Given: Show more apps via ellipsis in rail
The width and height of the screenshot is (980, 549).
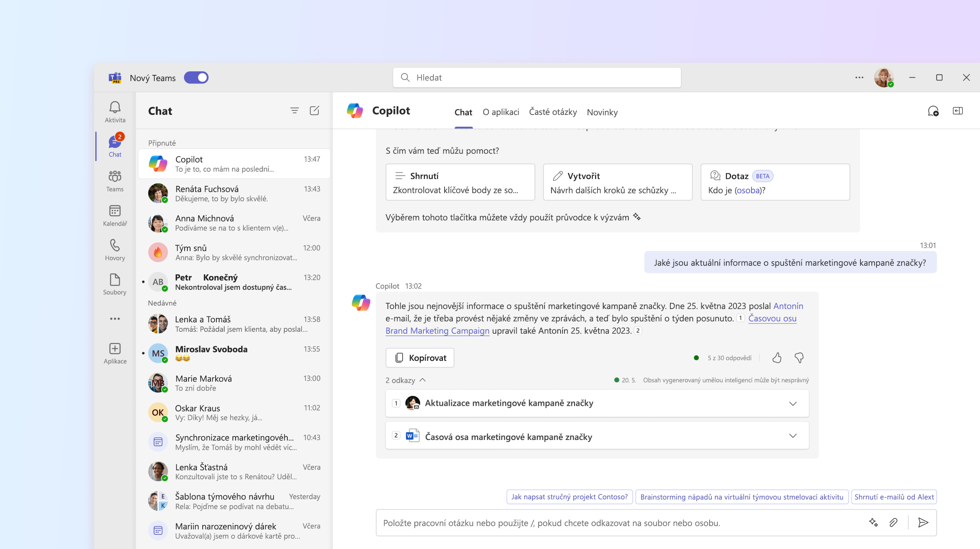Looking at the screenshot, I should tap(115, 319).
